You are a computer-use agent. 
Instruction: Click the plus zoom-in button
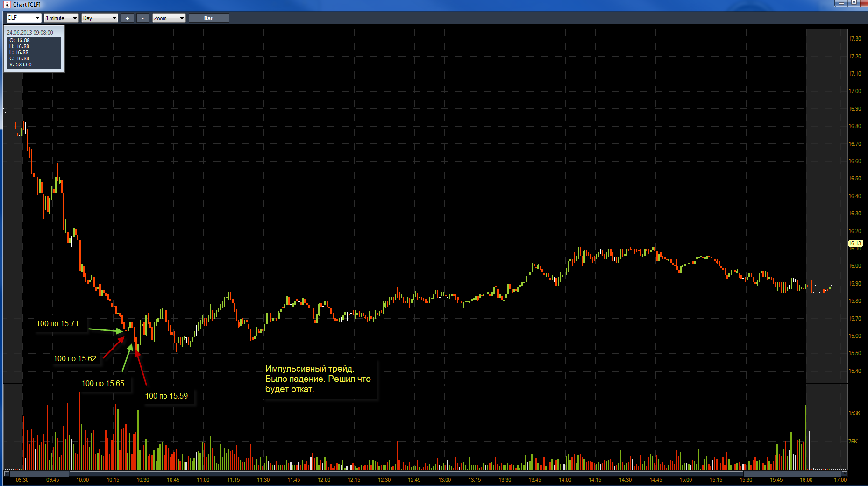(x=127, y=18)
